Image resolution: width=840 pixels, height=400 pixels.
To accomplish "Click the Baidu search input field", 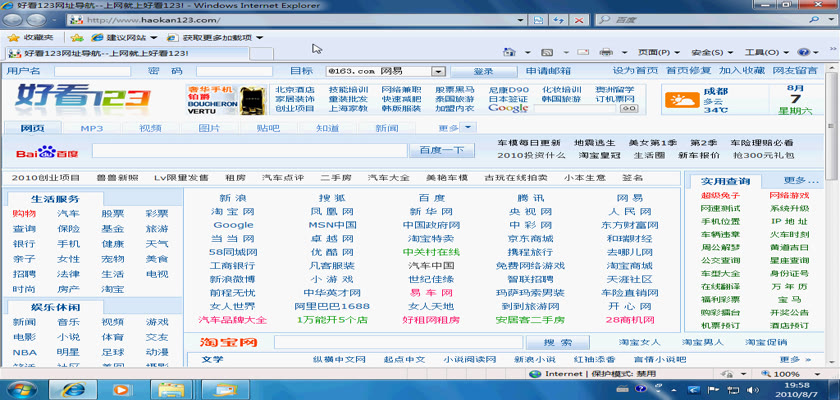I will (x=249, y=151).
